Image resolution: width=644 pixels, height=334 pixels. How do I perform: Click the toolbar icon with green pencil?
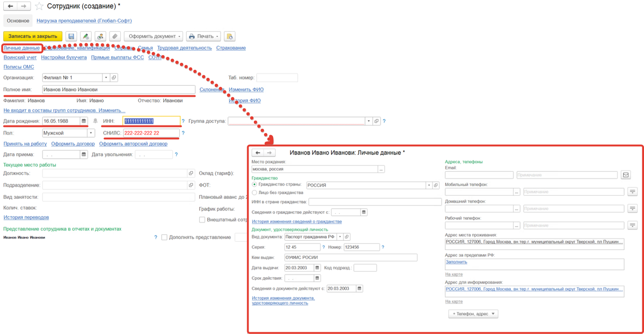pyautogui.click(x=85, y=36)
